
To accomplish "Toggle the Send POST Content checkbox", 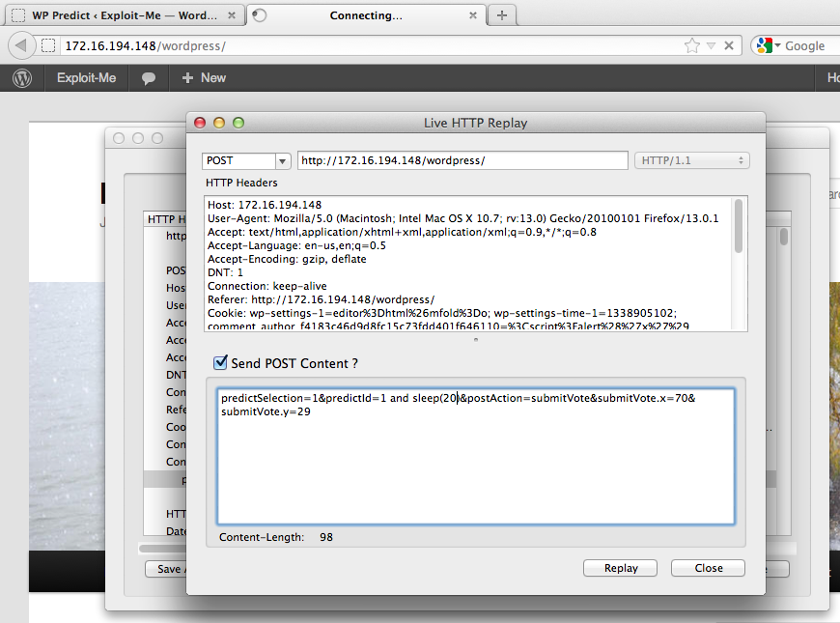I will [x=220, y=362].
